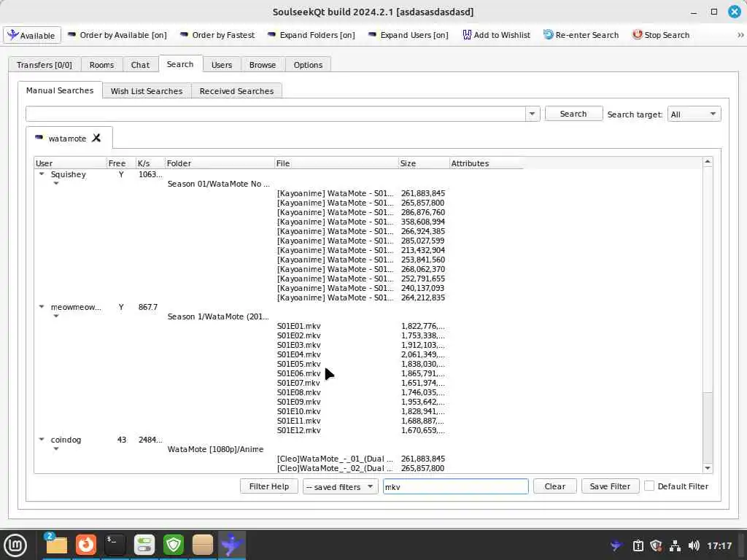Open the search history dropdown arrow

click(532, 114)
